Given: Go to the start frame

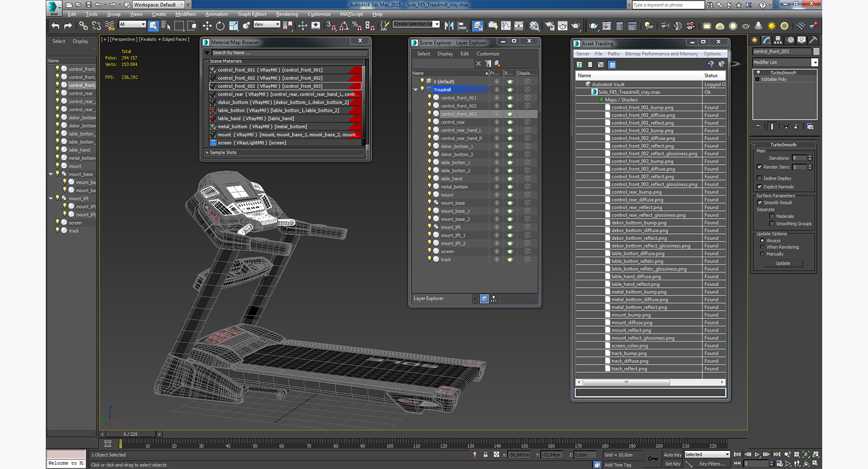Looking at the screenshot, I should [738, 454].
